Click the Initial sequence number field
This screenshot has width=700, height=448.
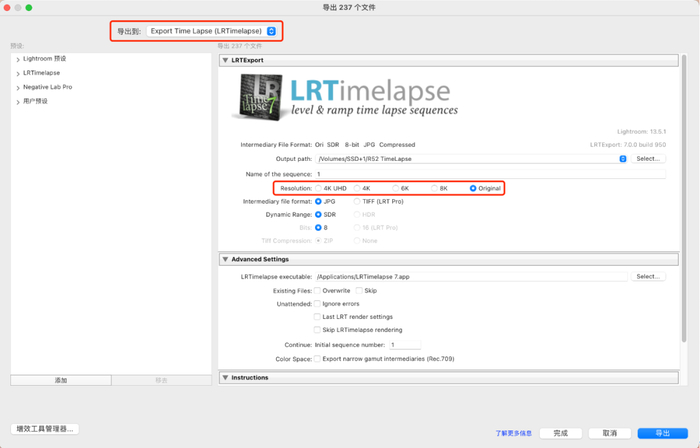click(x=405, y=345)
